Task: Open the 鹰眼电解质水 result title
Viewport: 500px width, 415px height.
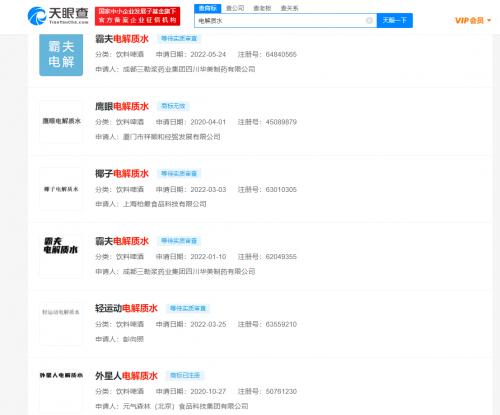Action: click(122, 106)
